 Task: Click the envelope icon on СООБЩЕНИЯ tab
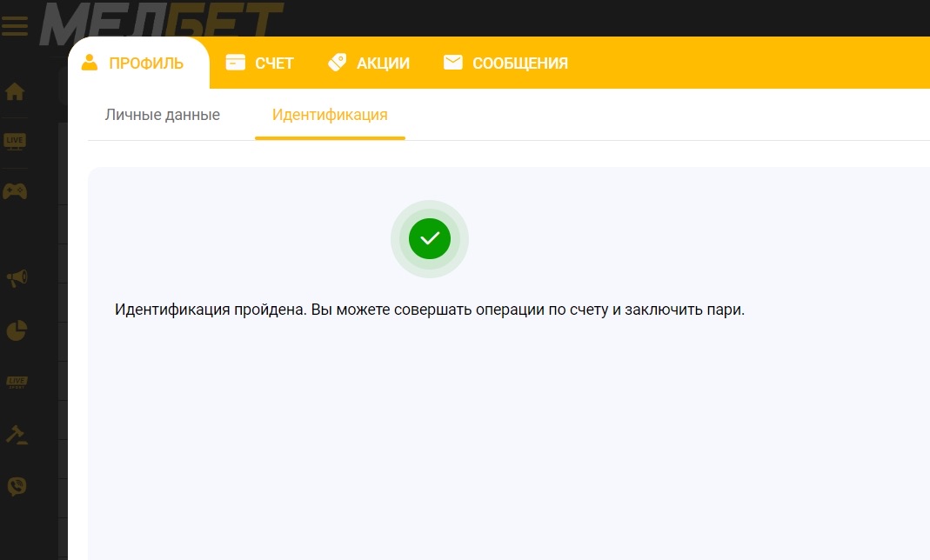click(453, 62)
